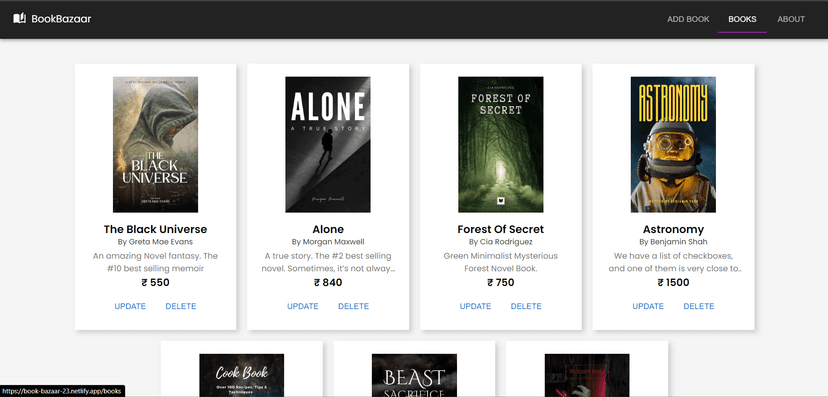The width and height of the screenshot is (828, 397).
Task: Click the description 'An amazing Novel fantasy'
Action: 155,262
